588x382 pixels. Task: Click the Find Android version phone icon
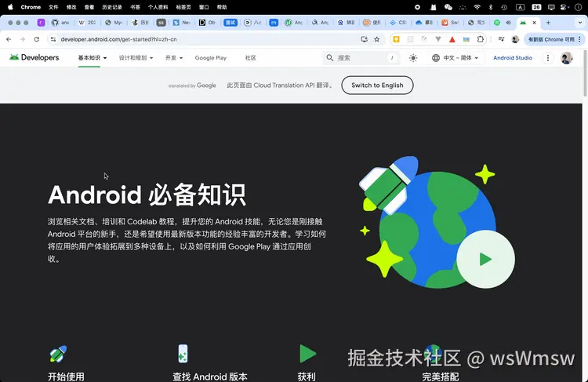[x=183, y=354]
